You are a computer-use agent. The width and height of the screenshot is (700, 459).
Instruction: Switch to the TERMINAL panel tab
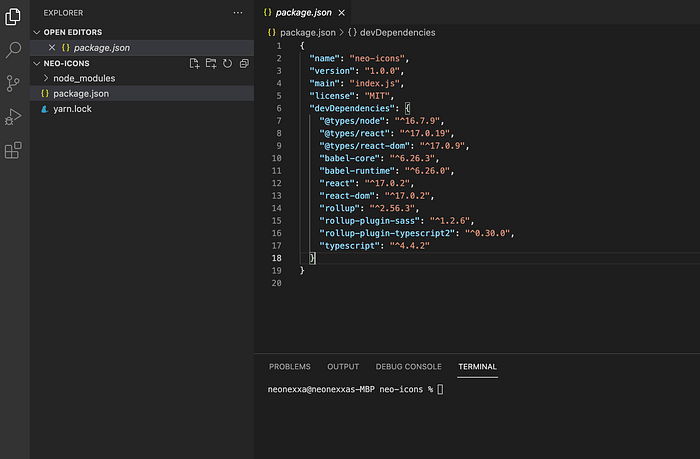477,367
